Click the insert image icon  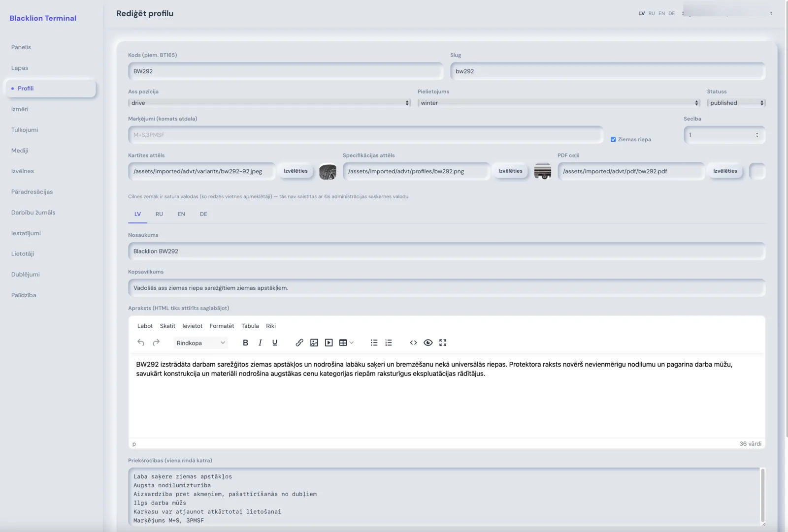click(x=314, y=343)
